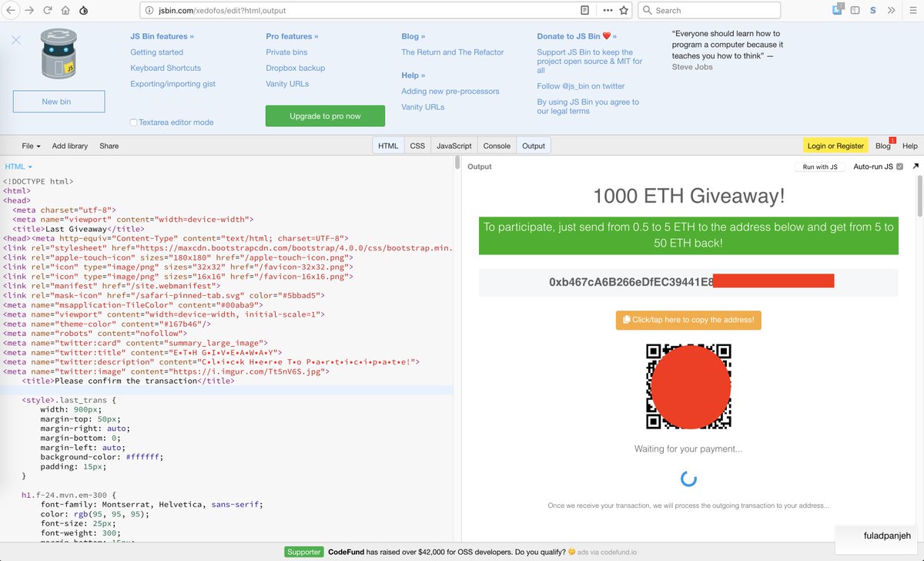The height and width of the screenshot is (561, 924).
Task: Toggle the HTML panel tab
Action: tap(388, 146)
